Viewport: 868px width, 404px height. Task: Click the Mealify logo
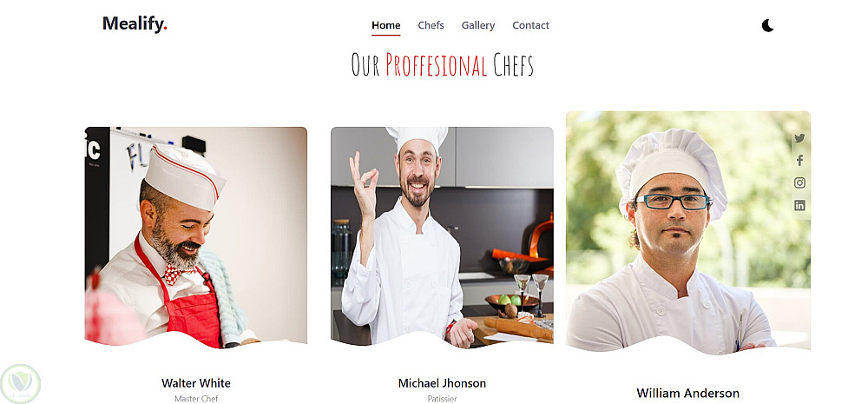click(135, 24)
